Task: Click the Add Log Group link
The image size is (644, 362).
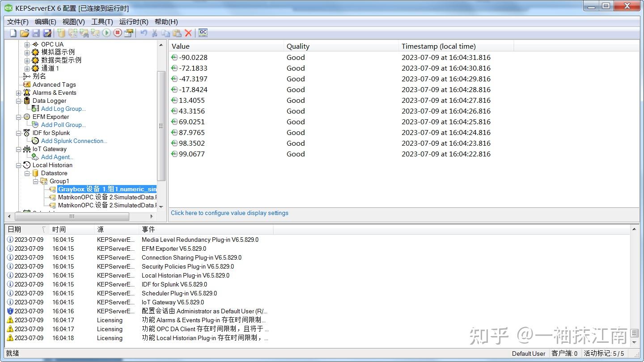Action: pyautogui.click(x=64, y=109)
